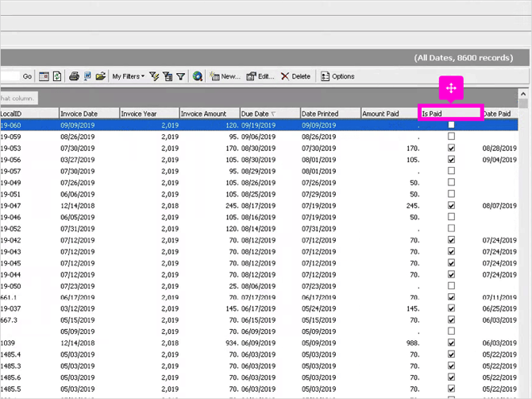Select LocalID cell 19-046
This screenshot has width=532, height=399.
10,217
